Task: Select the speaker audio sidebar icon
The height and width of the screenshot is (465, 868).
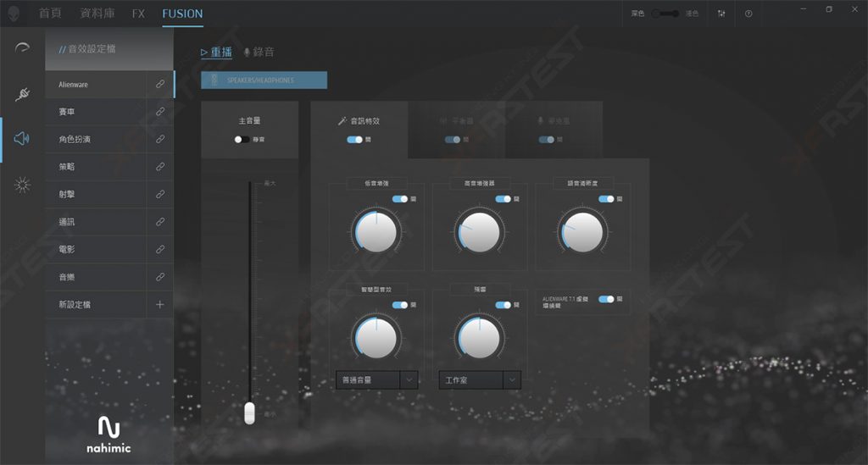Action: [x=22, y=138]
